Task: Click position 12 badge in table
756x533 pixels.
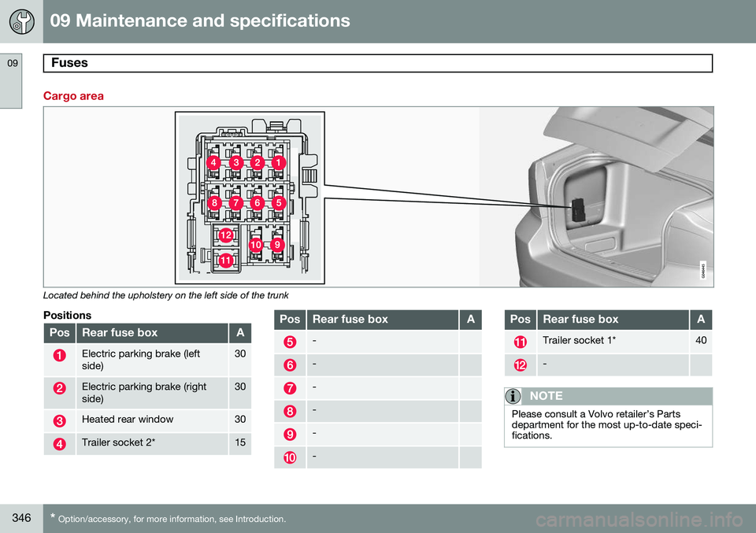Action: click(x=521, y=365)
